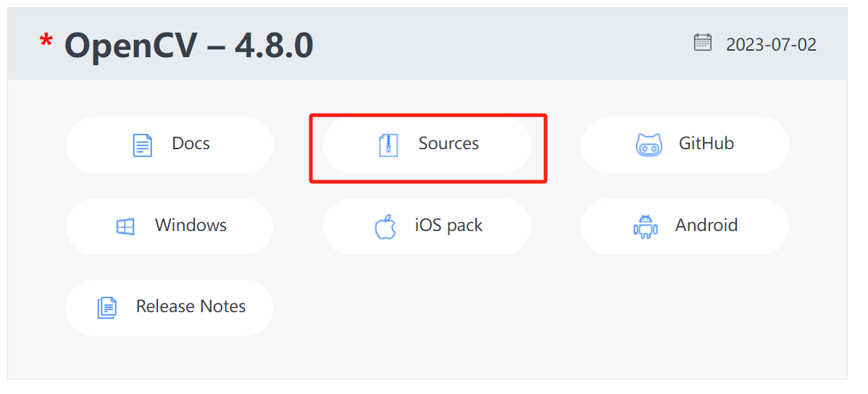Click the 2023-07-02 release date text
Viewport: 868px width, 394px height.
click(771, 44)
